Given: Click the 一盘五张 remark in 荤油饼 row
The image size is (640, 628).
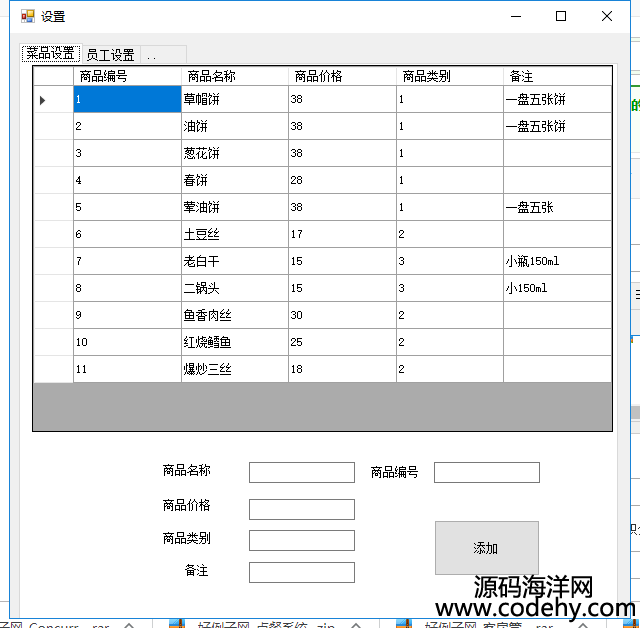Looking at the screenshot, I should point(558,207).
